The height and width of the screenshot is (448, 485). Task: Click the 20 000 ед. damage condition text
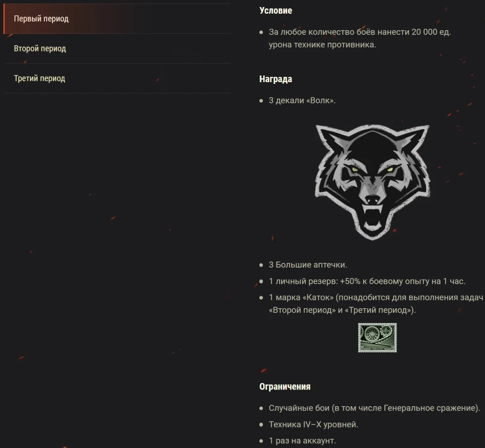pos(360,38)
